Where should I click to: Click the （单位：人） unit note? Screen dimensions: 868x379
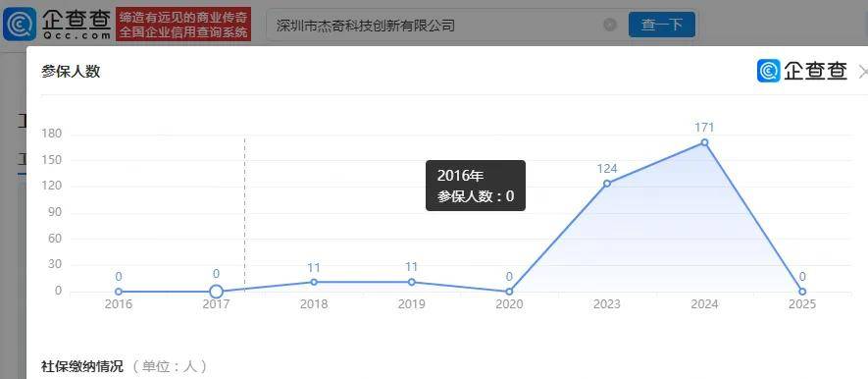[x=170, y=366]
